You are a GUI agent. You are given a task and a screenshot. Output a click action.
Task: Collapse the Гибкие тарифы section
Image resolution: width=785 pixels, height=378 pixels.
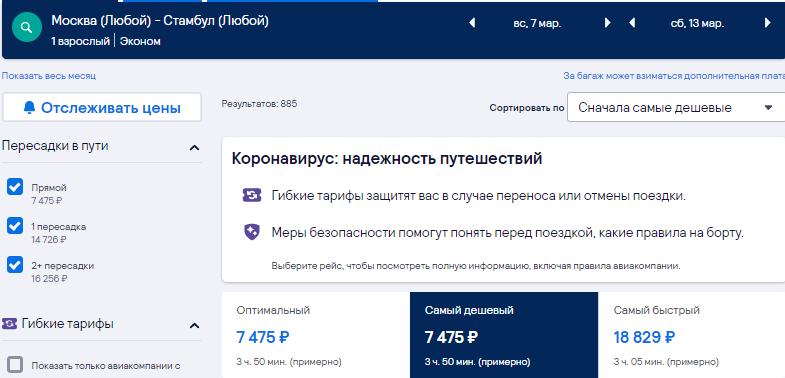pyautogui.click(x=195, y=325)
